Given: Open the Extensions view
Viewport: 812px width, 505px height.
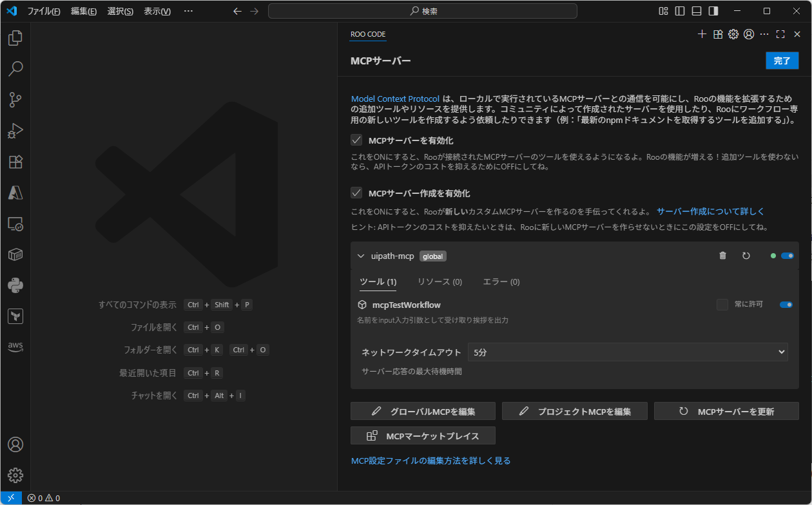Looking at the screenshot, I should click(x=15, y=162).
